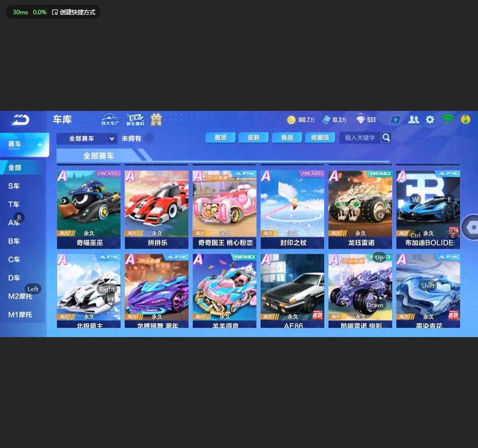The image size is (478, 448).
Task: Click the 皮肤 button in toolbar
Action: click(254, 138)
